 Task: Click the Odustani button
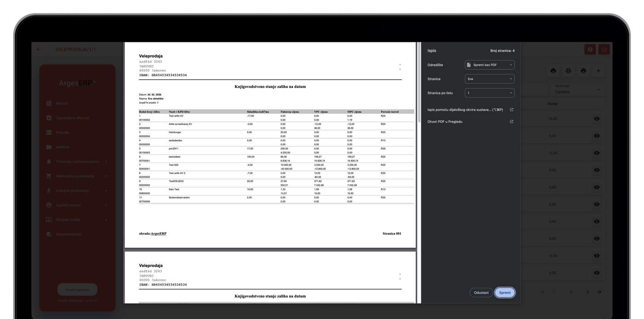[481, 293]
